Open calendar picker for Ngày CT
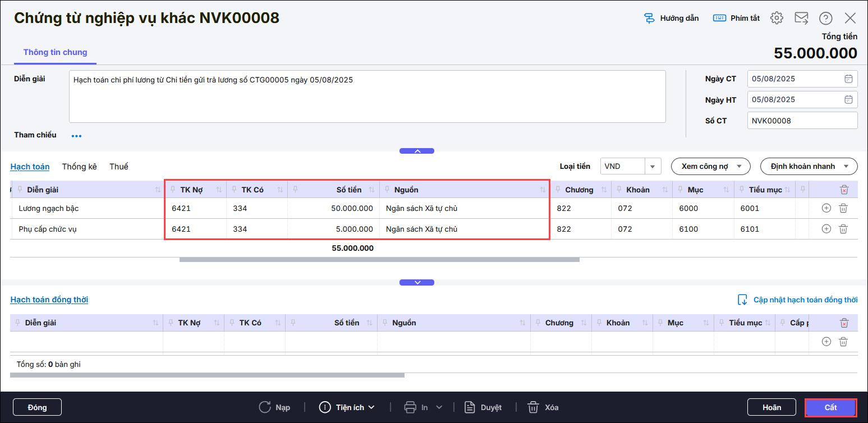The image size is (868, 423). click(x=848, y=79)
